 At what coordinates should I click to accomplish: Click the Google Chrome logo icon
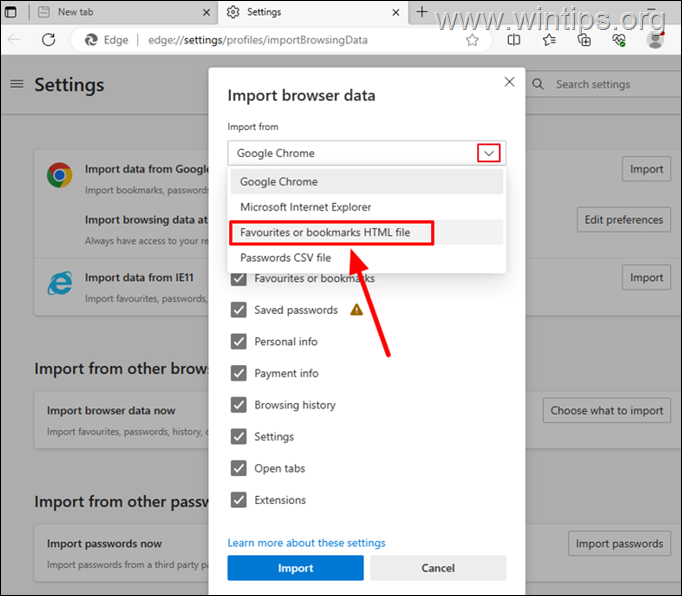coord(60,175)
